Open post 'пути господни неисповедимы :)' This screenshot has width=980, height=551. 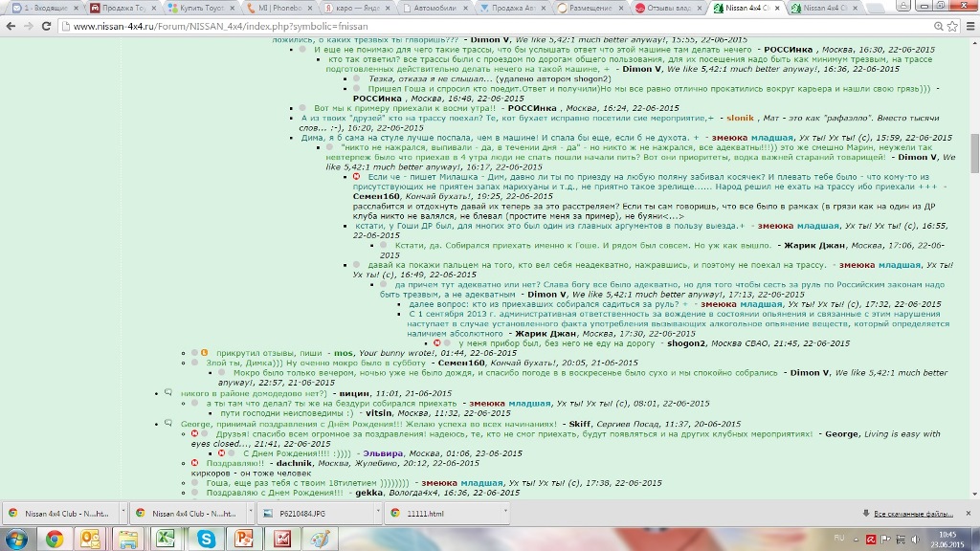(287, 413)
